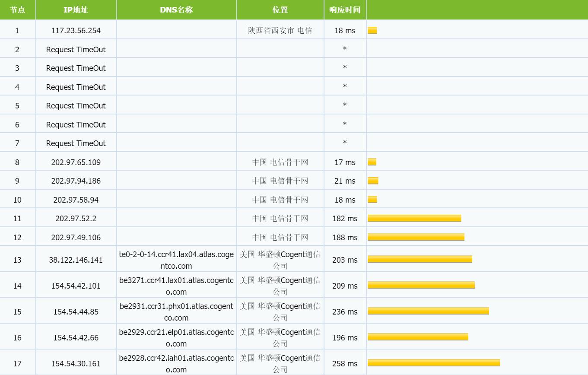The width and height of the screenshot is (588, 375).
Task: Select IP address 117.23.56.254
Action: coord(76,31)
